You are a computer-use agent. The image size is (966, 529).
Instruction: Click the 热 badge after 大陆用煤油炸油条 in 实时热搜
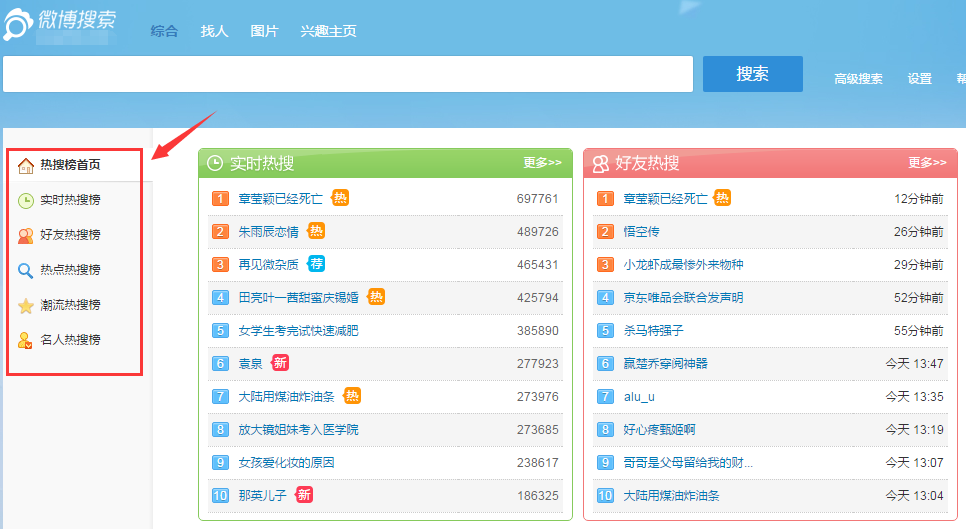[x=352, y=395]
